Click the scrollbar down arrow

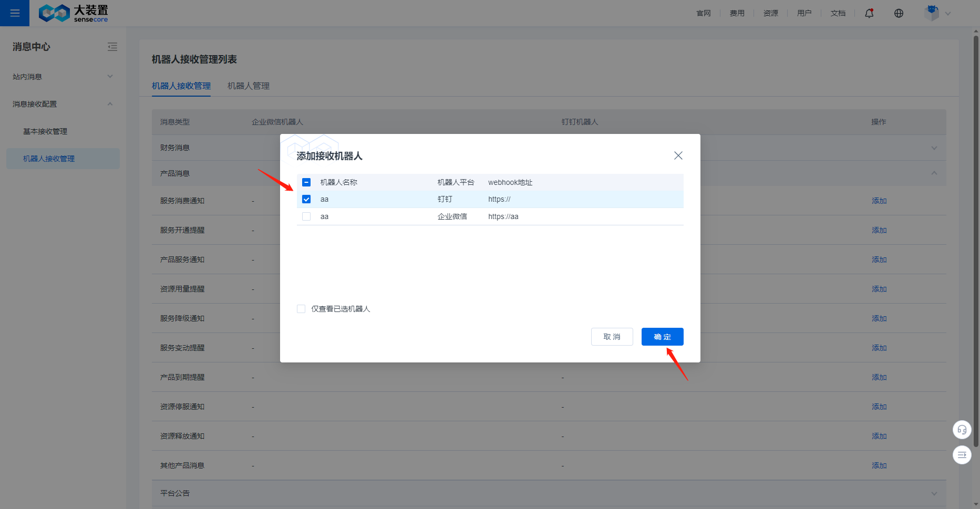tap(976, 505)
